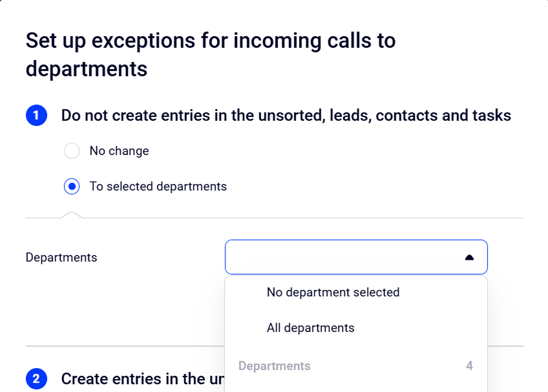The height and width of the screenshot is (392, 548).
Task: Choose All departments from the dropdown list
Action: (x=310, y=328)
